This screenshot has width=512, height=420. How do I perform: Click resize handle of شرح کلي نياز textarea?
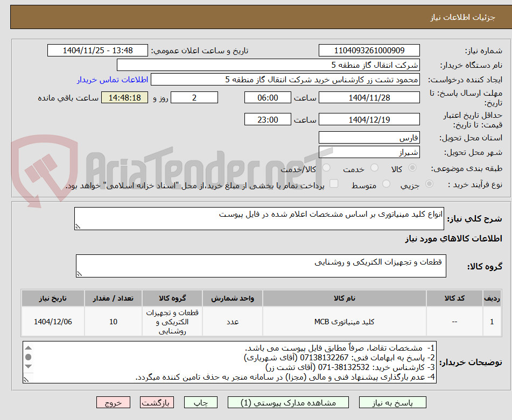coord(78,226)
